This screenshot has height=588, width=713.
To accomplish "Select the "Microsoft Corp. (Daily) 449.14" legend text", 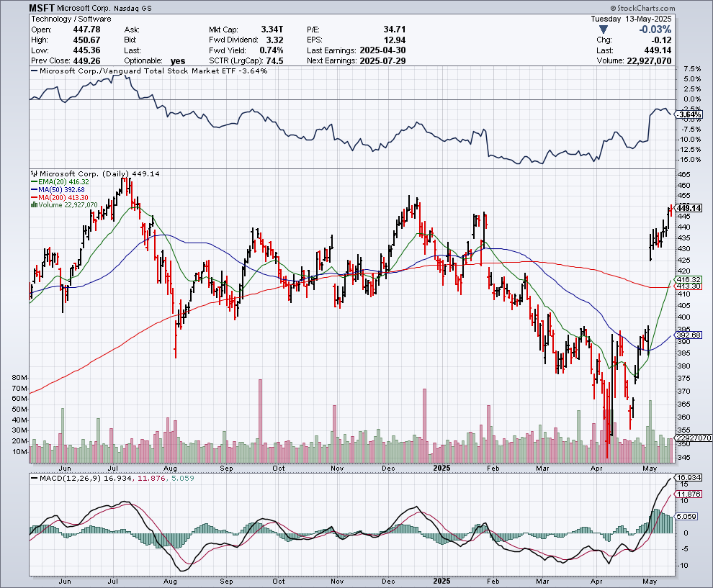I will [x=99, y=173].
